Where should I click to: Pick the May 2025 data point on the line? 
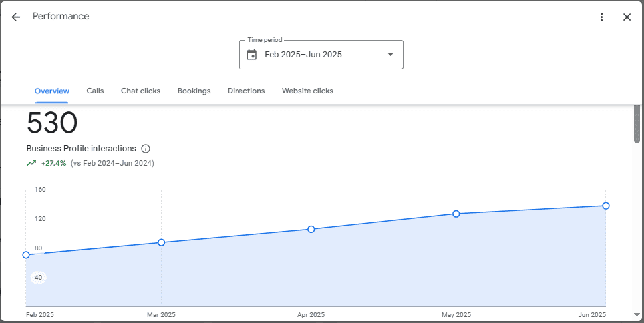tap(456, 214)
